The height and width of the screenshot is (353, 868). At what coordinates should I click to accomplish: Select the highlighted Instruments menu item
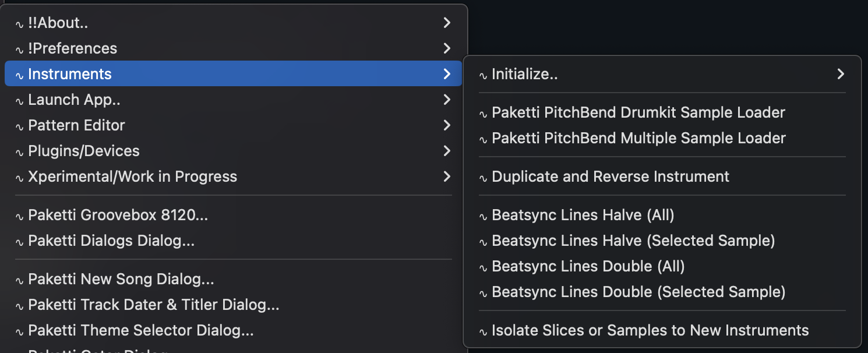point(70,74)
